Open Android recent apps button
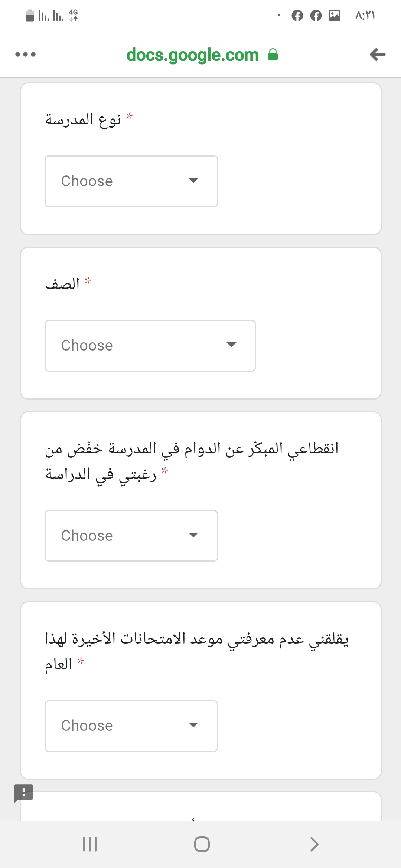Screen dimensions: 401x868 (x=89, y=844)
